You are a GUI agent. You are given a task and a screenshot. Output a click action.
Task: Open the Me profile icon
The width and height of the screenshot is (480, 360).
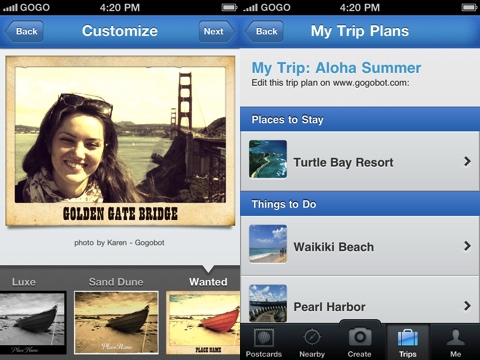click(x=456, y=338)
